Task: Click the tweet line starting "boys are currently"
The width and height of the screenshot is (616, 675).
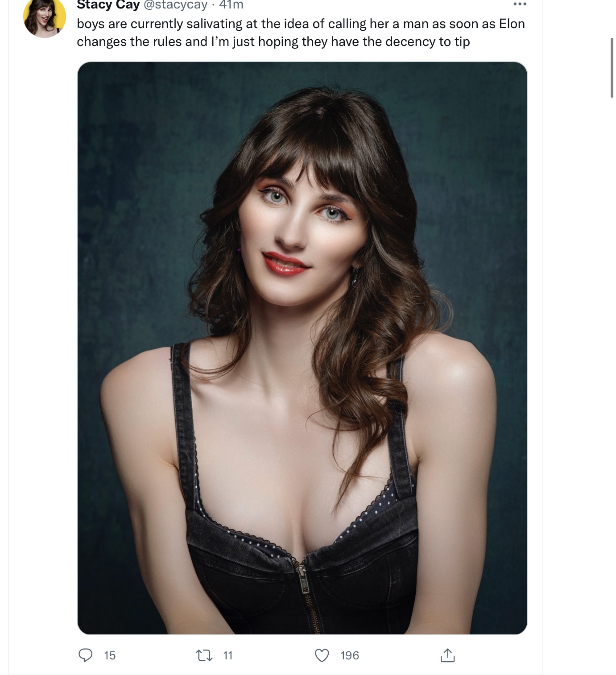Action: [301, 24]
